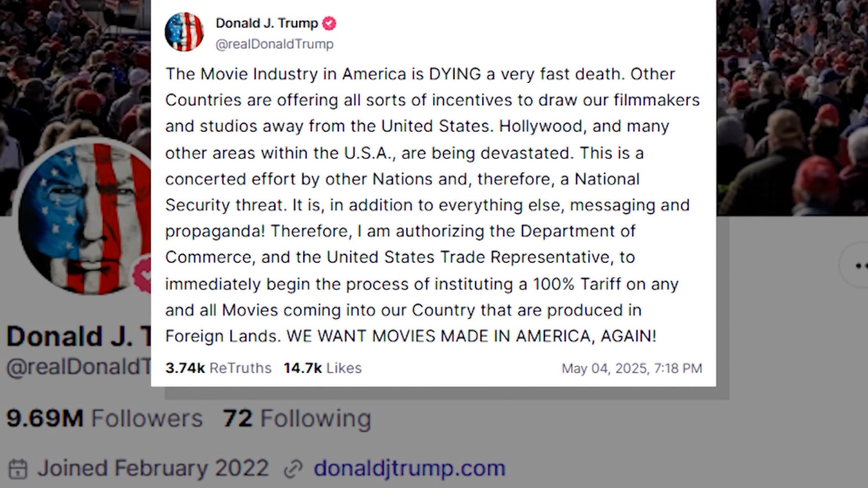The image size is (868, 488).
Task: Click the Joined February 2022 text
Action: click(x=153, y=468)
